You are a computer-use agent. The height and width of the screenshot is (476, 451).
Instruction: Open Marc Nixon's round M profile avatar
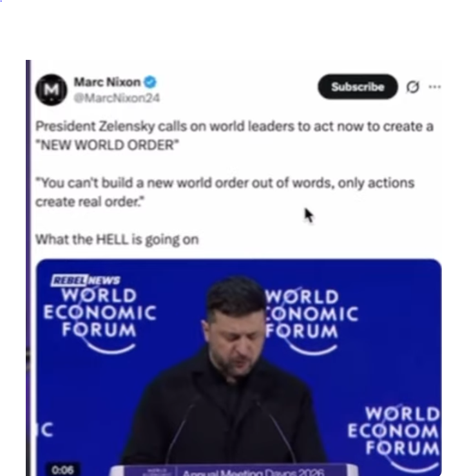click(x=52, y=90)
